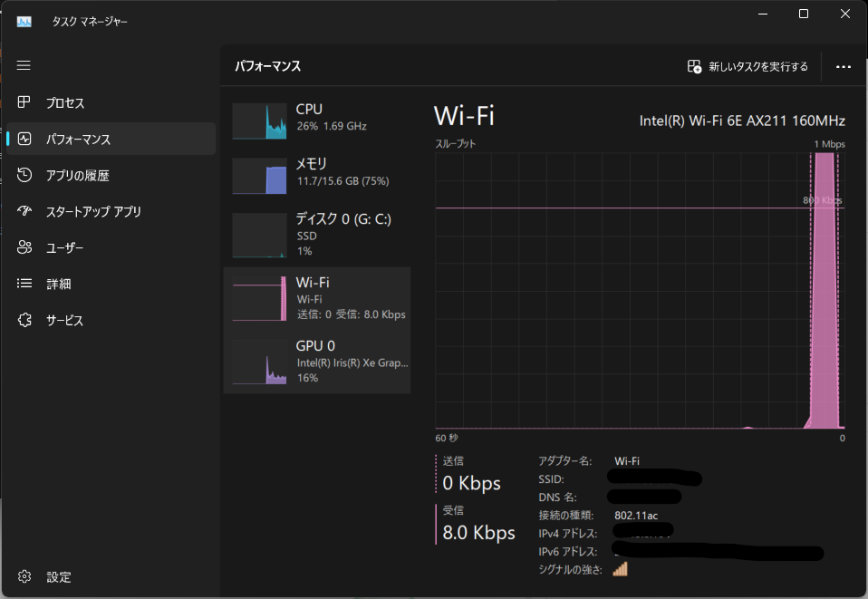Click Wi-Fi 送信: 0 受信: 8.0 Kbps text
Screen dimensions: 868x599
(351, 314)
